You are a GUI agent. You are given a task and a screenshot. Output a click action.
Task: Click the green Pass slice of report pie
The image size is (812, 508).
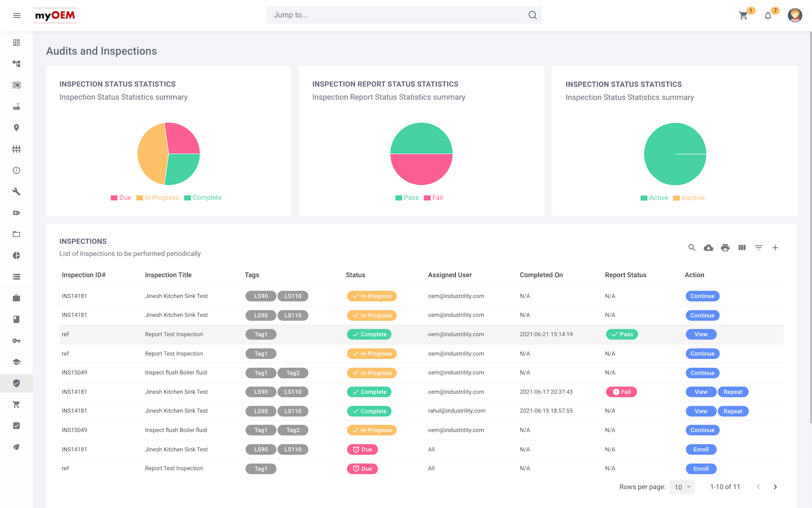point(421,139)
